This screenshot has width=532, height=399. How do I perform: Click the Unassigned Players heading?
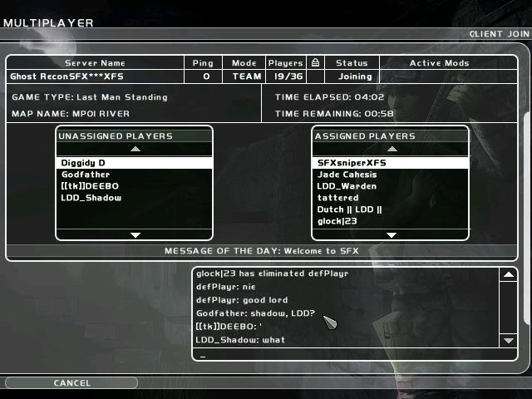coord(116,136)
